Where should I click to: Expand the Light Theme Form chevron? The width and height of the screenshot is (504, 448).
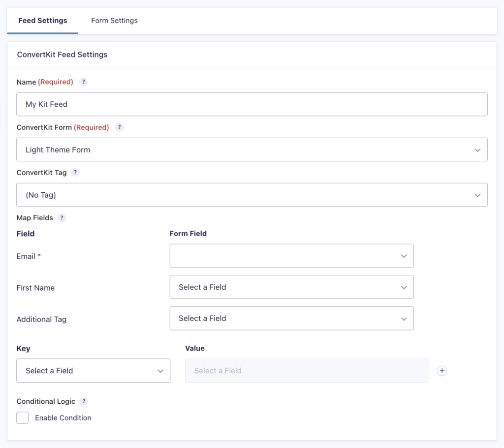coord(477,150)
